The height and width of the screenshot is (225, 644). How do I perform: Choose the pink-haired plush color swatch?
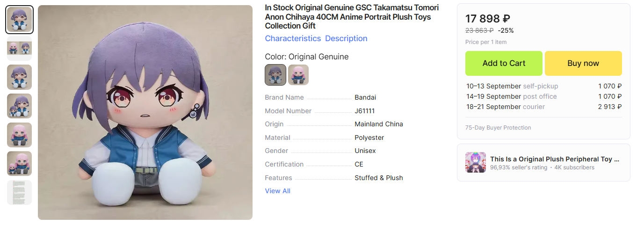tap(298, 75)
